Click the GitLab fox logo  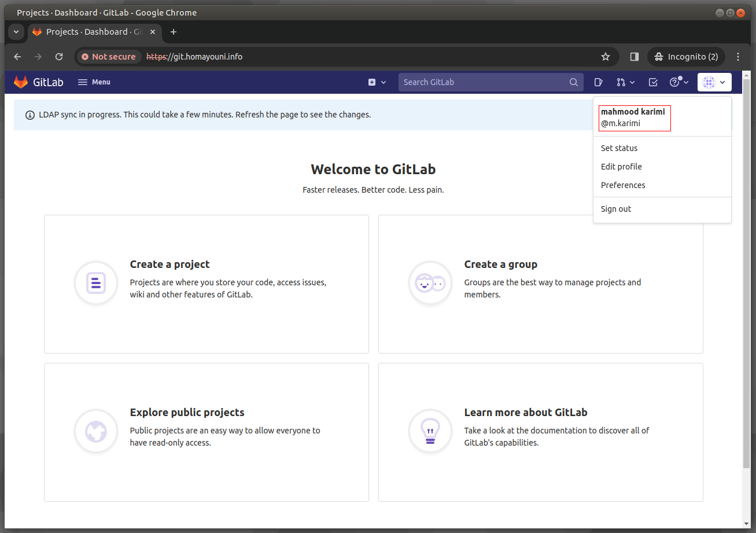coord(21,82)
